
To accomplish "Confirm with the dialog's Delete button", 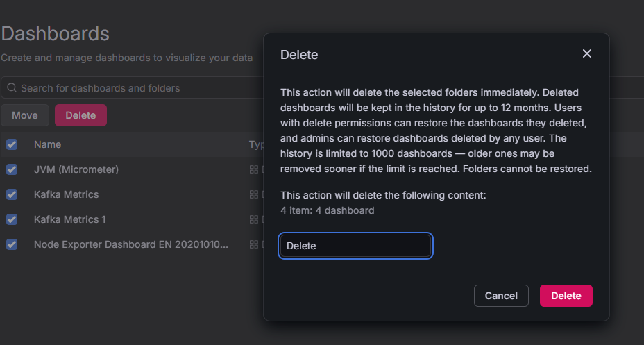I will click(x=566, y=296).
